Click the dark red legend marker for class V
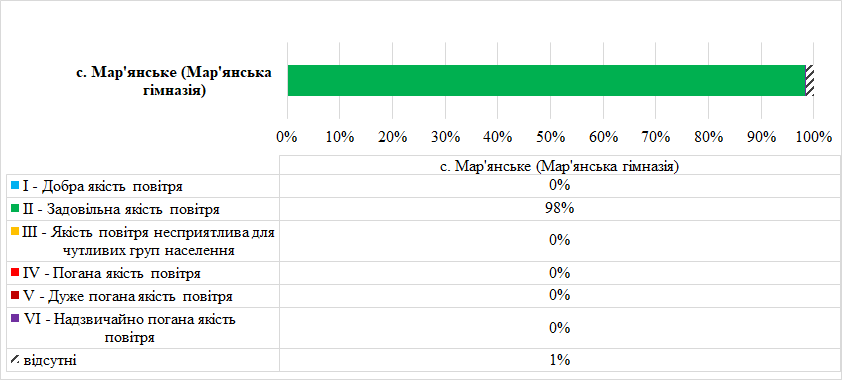The image size is (842, 380). (14, 296)
